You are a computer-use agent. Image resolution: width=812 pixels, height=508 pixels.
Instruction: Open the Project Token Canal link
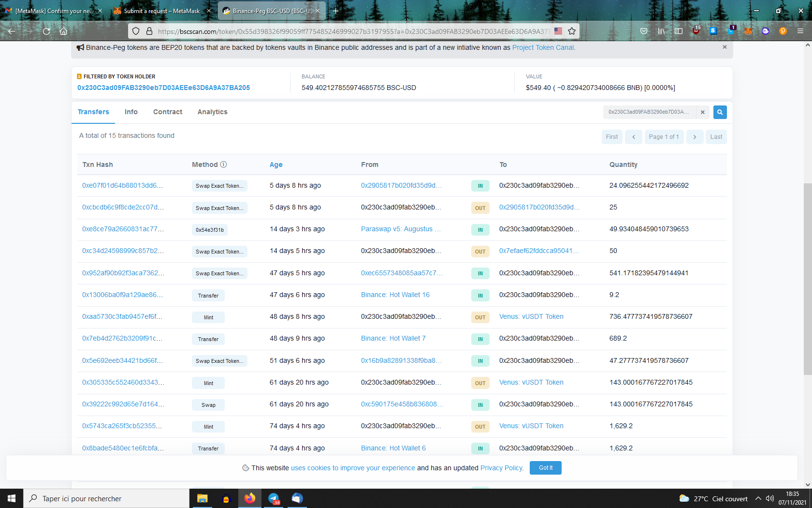pos(543,47)
